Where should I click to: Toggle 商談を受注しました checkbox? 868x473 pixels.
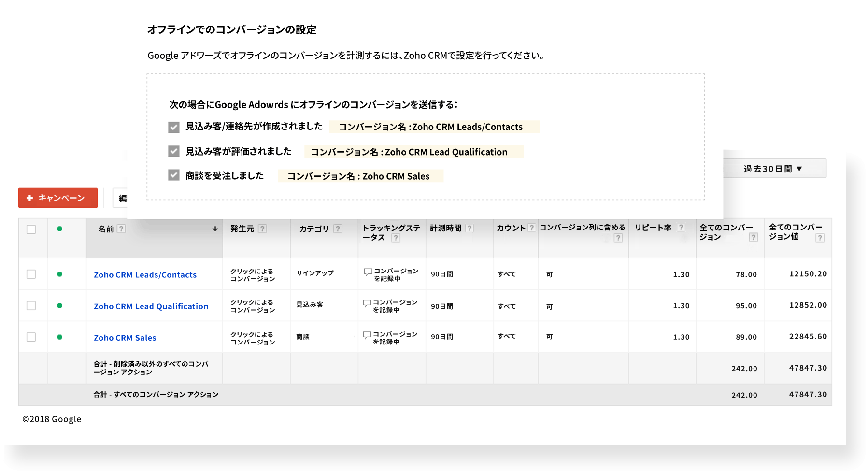tap(174, 175)
